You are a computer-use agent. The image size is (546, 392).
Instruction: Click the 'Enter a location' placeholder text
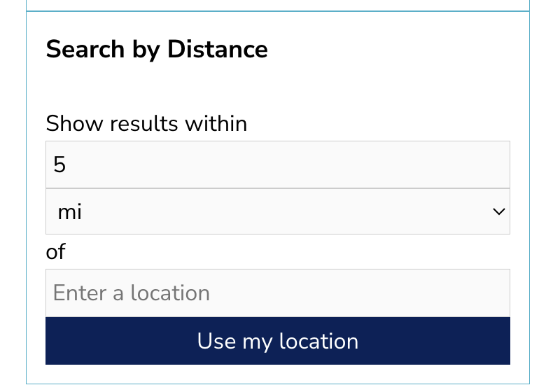click(x=132, y=293)
